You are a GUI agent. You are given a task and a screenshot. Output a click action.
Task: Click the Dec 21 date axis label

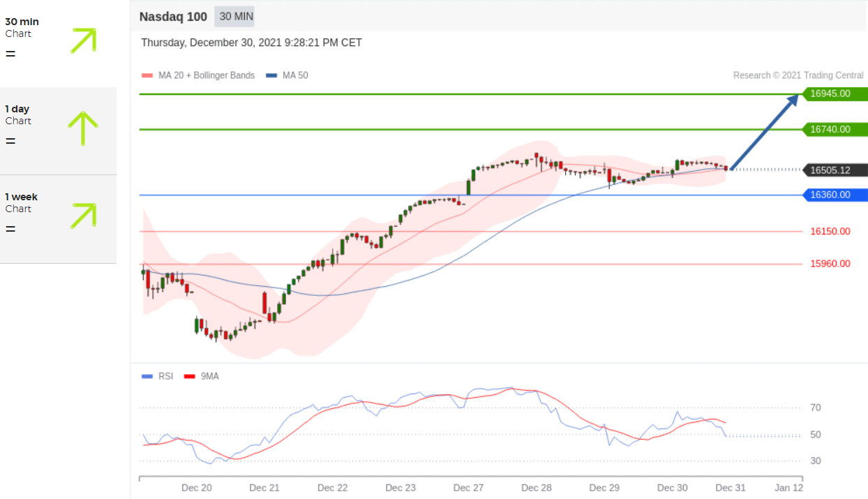click(x=264, y=488)
